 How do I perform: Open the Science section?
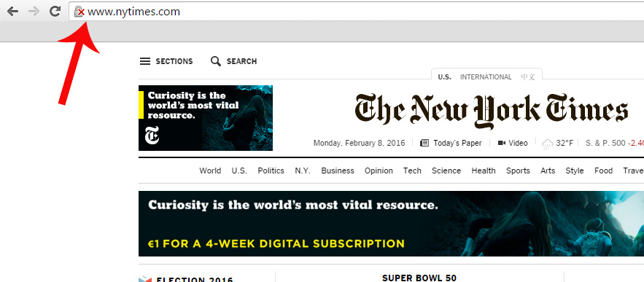click(x=446, y=171)
